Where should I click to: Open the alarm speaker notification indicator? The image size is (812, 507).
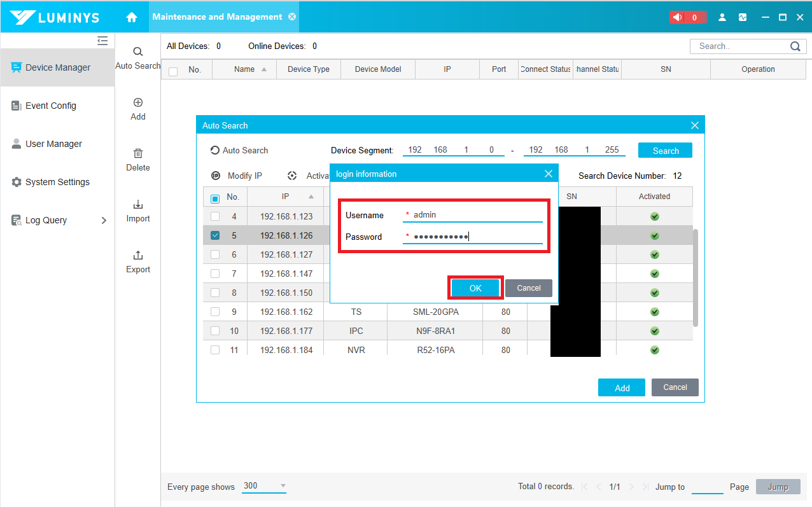coord(687,17)
